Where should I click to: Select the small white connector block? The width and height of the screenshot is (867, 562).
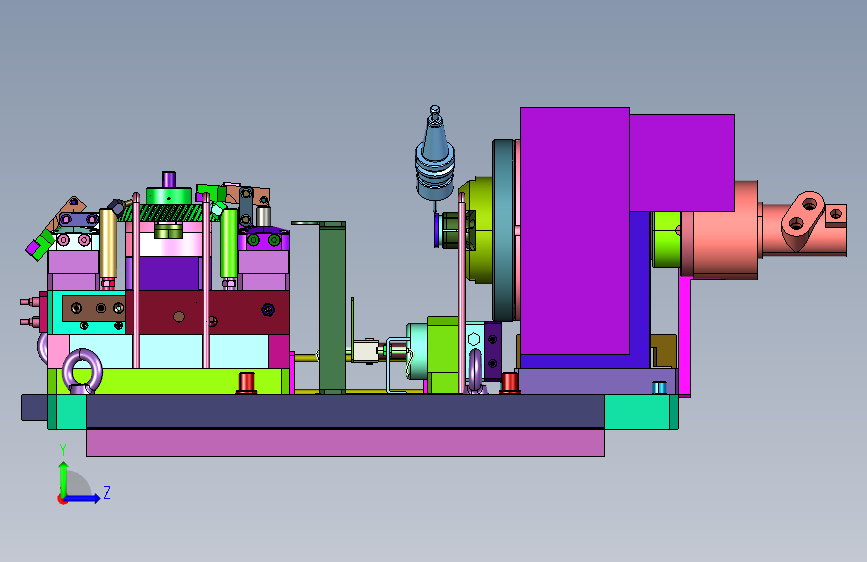pyautogui.click(x=365, y=351)
